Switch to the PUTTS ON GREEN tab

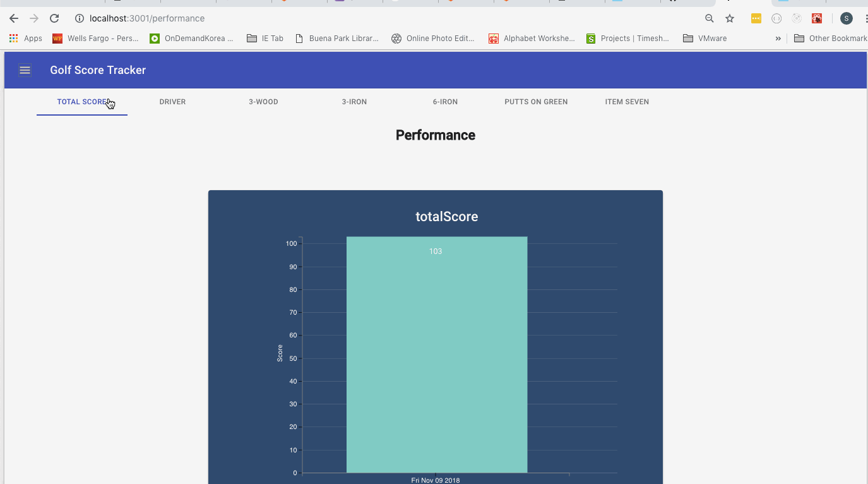[535, 102]
